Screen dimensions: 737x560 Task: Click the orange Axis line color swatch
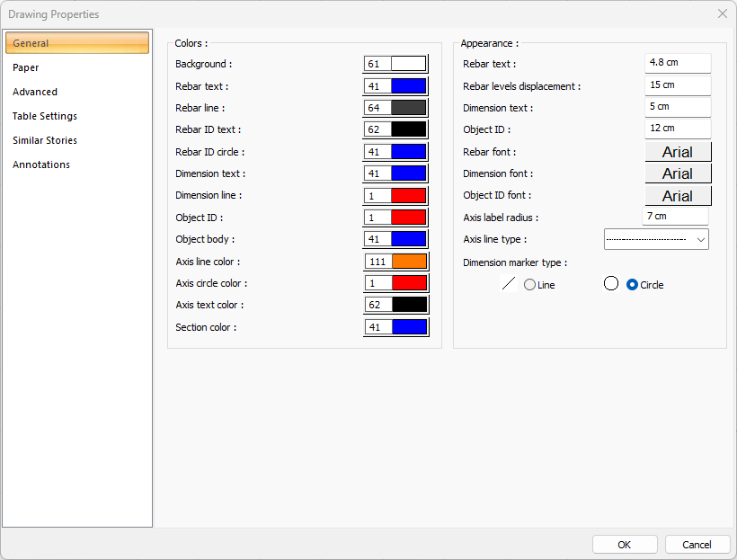tap(408, 262)
